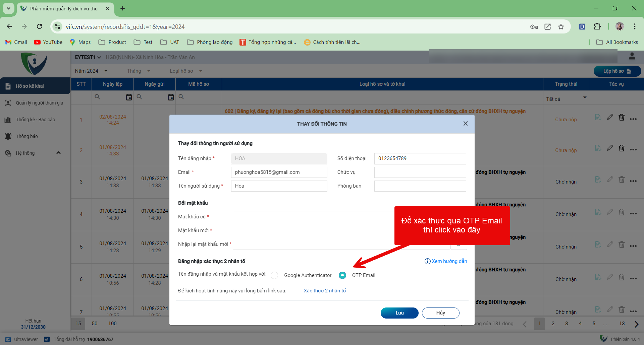Click the user account icon at top right
This screenshot has height=345, width=644.
[x=632, y=56]
